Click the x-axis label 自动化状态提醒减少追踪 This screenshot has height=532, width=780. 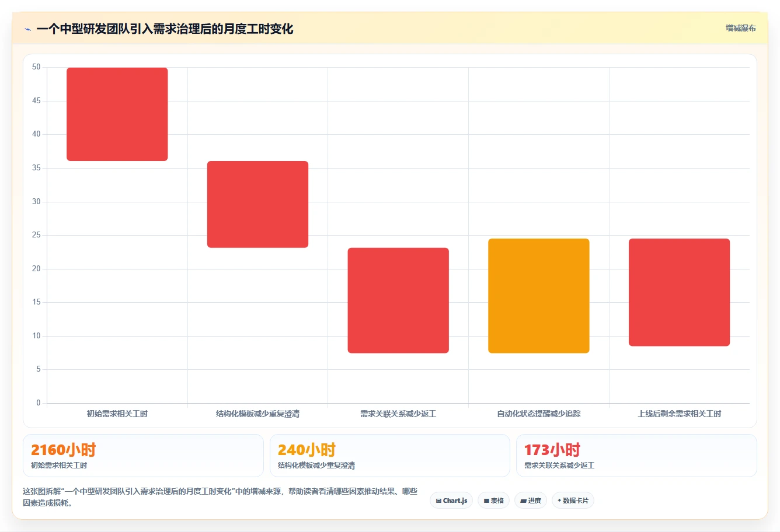point(539,414)
